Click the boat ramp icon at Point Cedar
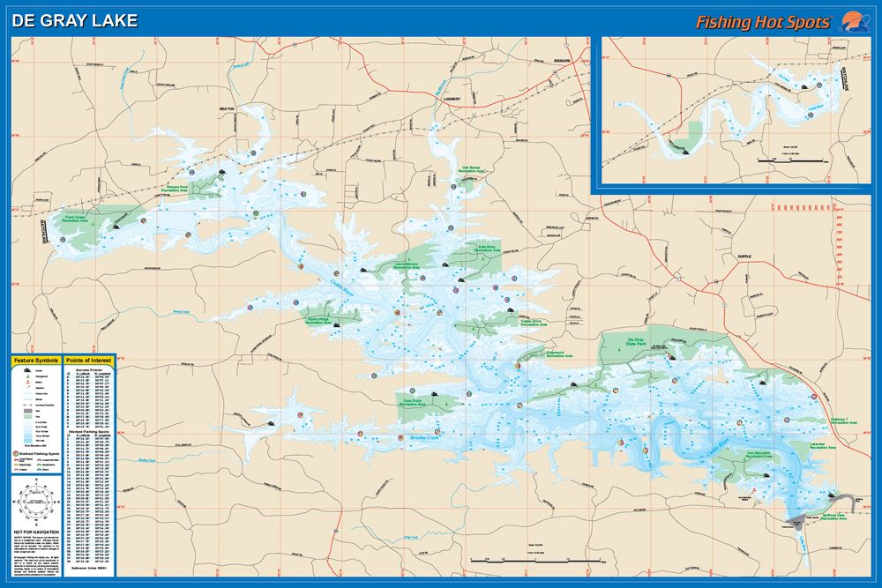Viewport: 882px width, 588px height. point(116,228)
